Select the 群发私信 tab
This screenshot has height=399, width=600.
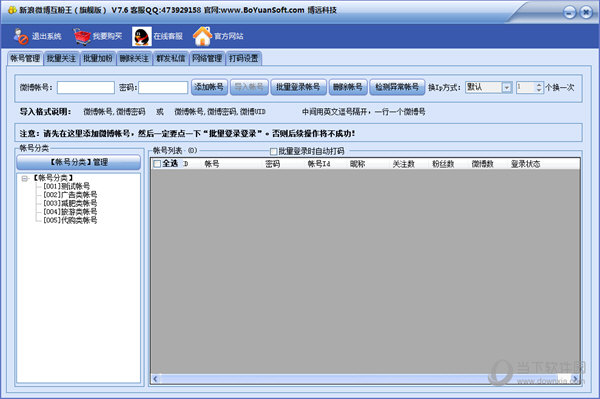(170, 59)
